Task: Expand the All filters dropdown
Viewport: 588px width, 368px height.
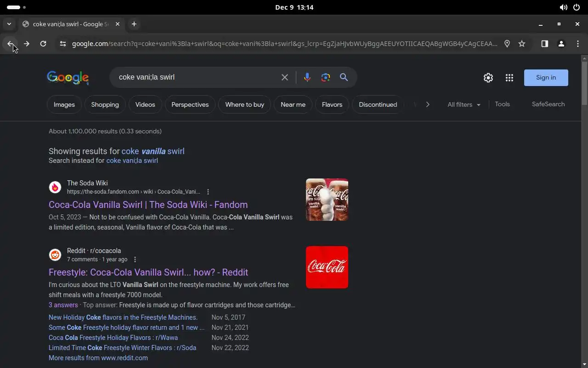Action: pyautogui.click(x=464, y=104)
